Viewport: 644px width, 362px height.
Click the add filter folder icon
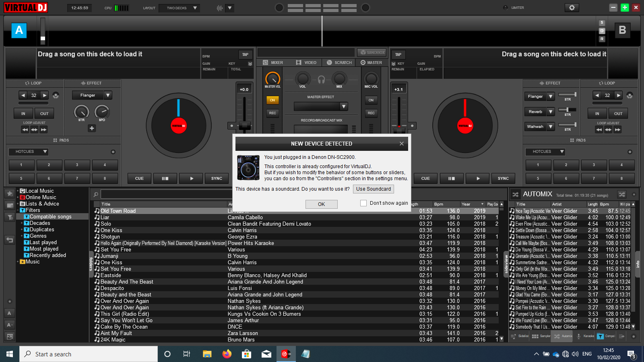coord(10,217)
